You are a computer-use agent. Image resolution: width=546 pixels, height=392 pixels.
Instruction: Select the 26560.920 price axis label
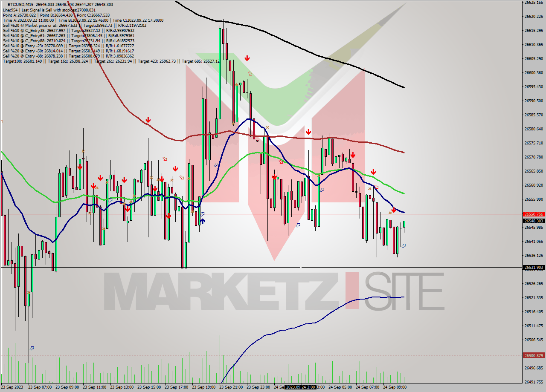click(533, 185)
